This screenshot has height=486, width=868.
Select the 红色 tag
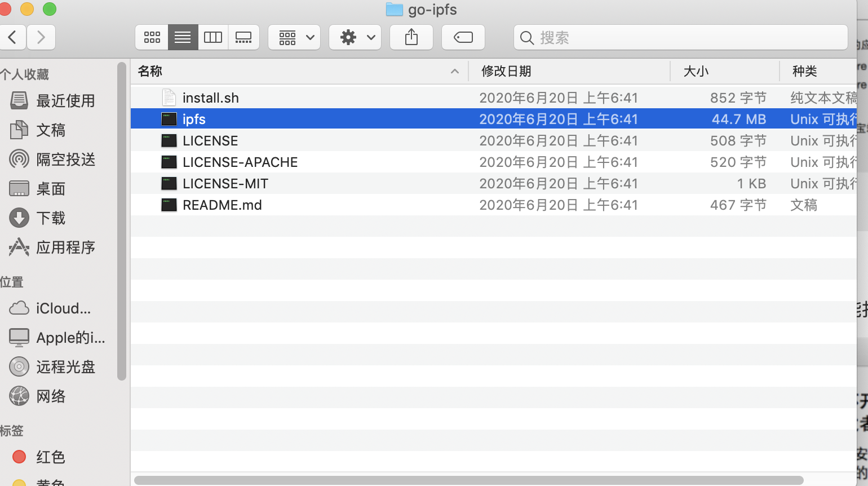50,457
